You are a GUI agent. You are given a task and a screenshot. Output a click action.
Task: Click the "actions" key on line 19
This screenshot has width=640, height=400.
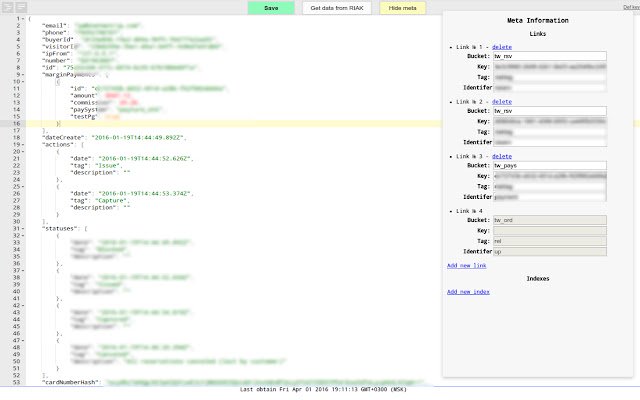click(x=58, y=144)
